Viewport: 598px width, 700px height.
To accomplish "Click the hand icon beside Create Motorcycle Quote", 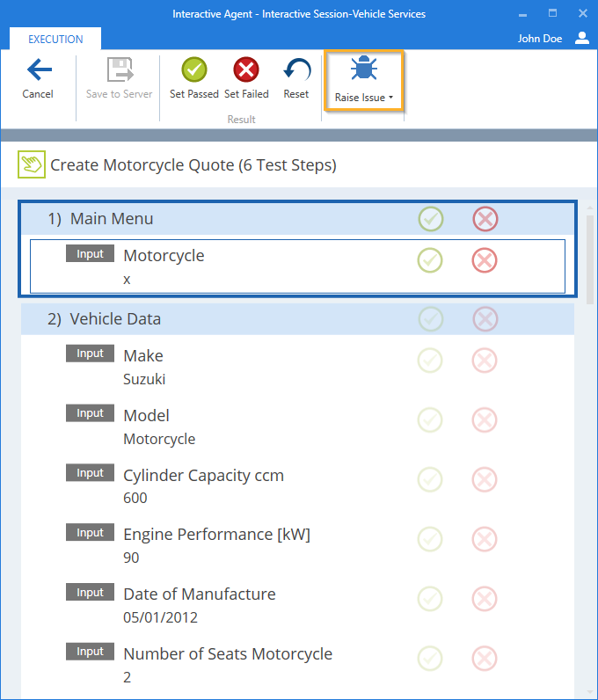I will 32,164.
